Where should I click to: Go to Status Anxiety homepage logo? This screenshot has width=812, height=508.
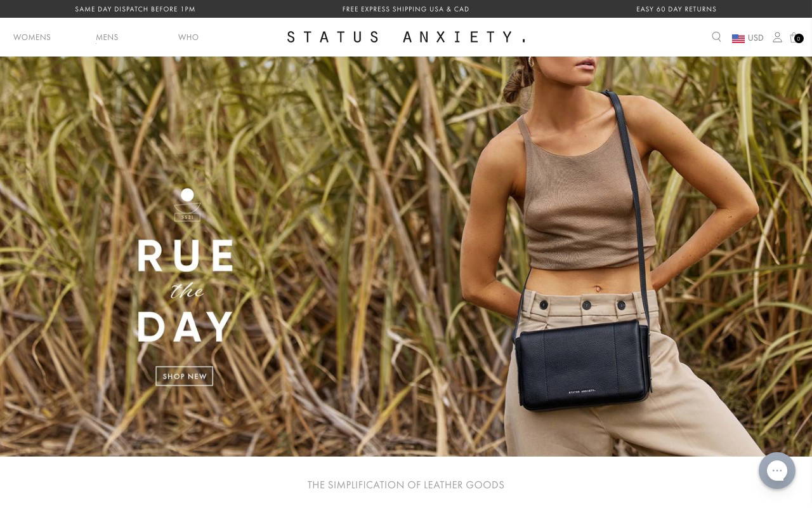pyautogui.click(x=406, y=37)
